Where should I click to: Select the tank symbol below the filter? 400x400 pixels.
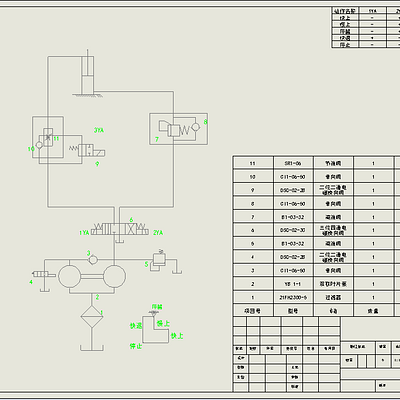(92, 348)
